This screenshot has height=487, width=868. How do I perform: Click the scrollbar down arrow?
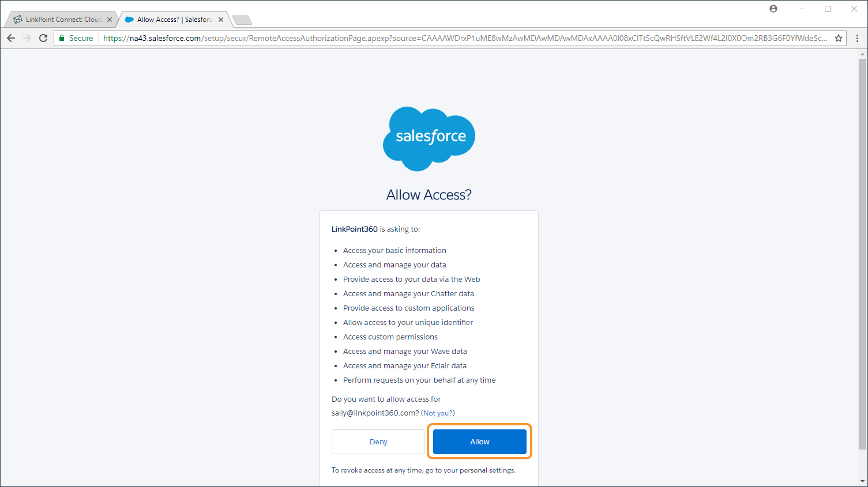[x=862, y=481]
